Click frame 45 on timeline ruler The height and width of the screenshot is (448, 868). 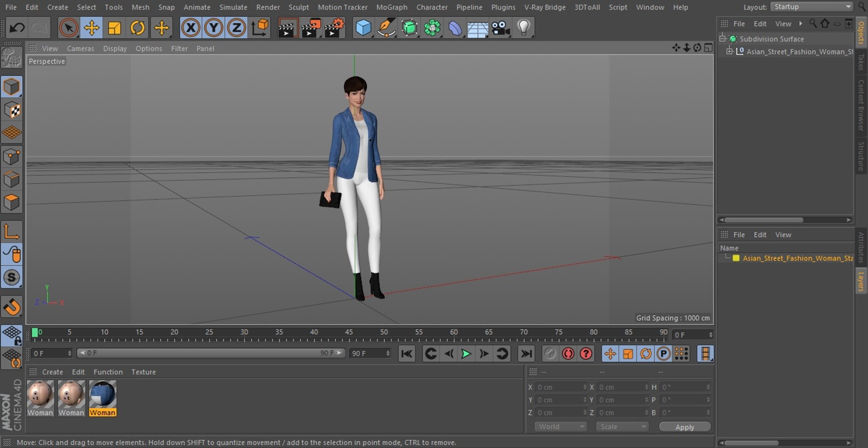click(349, 332)
